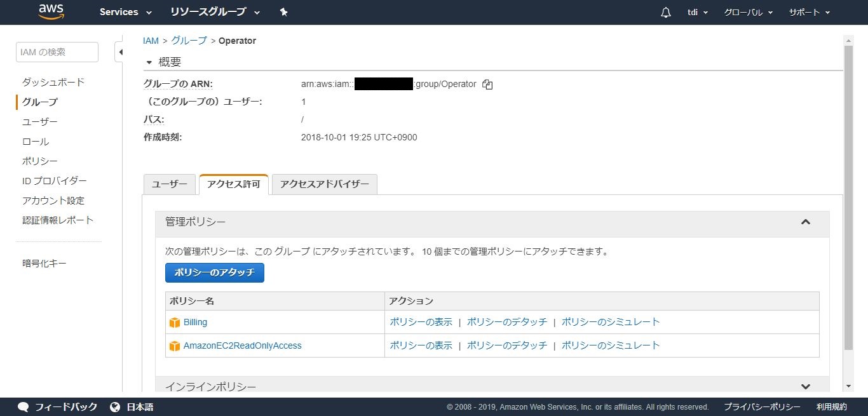Image resolution: width=868 pixels, height=416 pixels.
Task: Click ポリシーのデタッチ for Billing policy
Action: pos(506,322)
